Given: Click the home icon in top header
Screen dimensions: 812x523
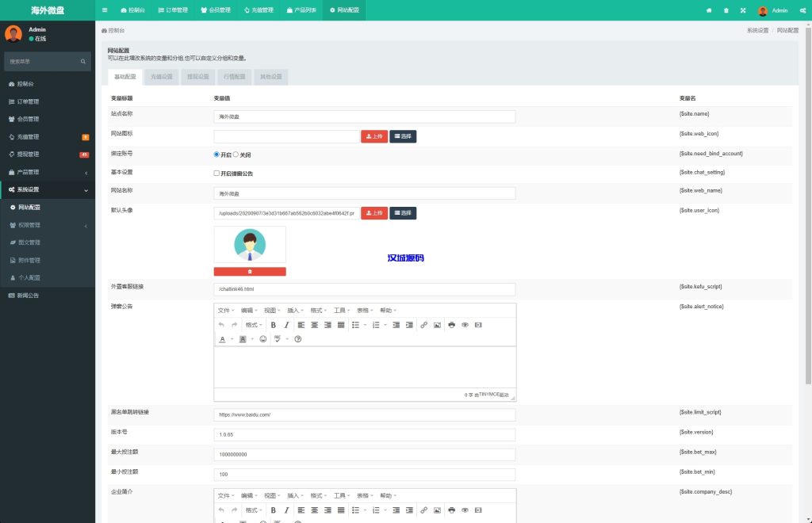Looking at the screenshot, I should point(709,10).
